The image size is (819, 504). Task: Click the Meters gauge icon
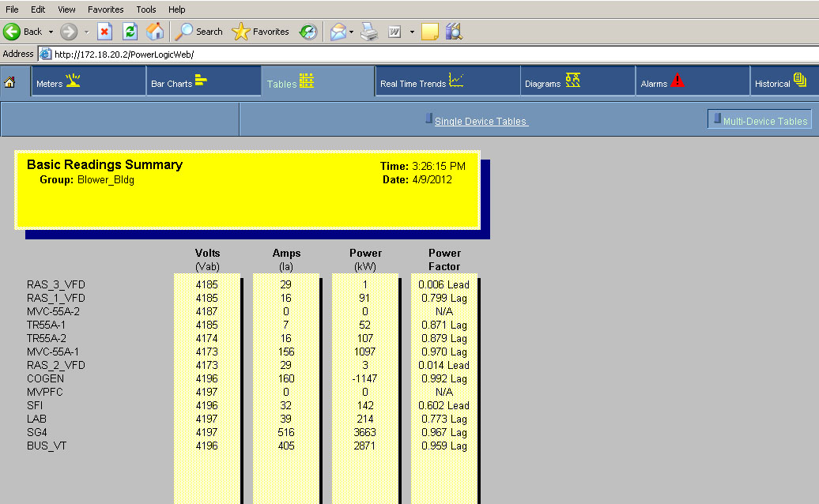73,81
